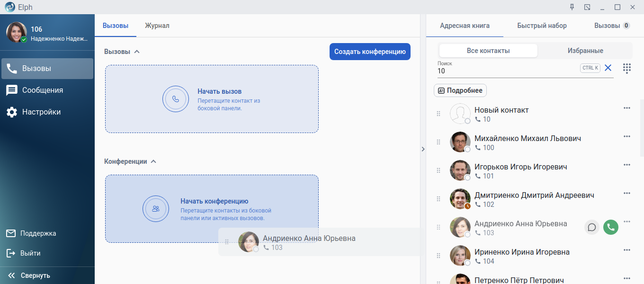Pin the window with the pin icon

tap(572, 7)
